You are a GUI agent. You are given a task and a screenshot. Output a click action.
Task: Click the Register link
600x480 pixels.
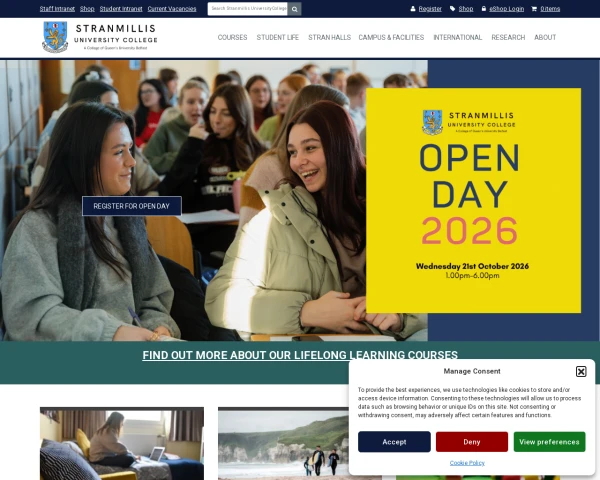pyautogui.click(x=430, y=9)
